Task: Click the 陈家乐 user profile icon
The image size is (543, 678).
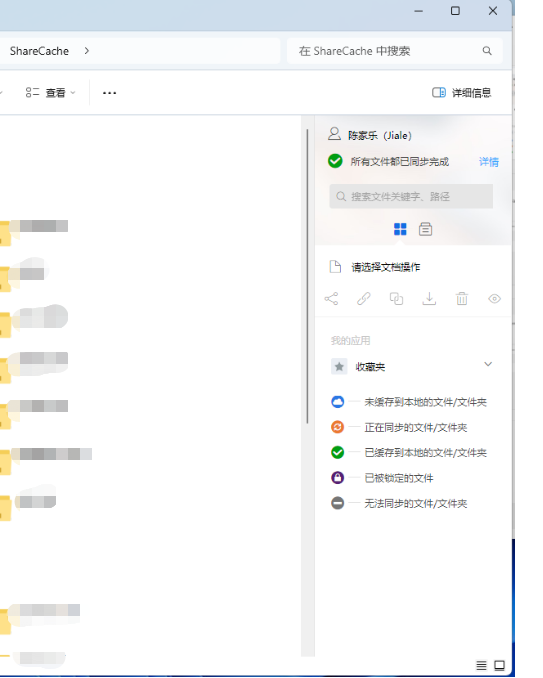Action: click(334, 134)
